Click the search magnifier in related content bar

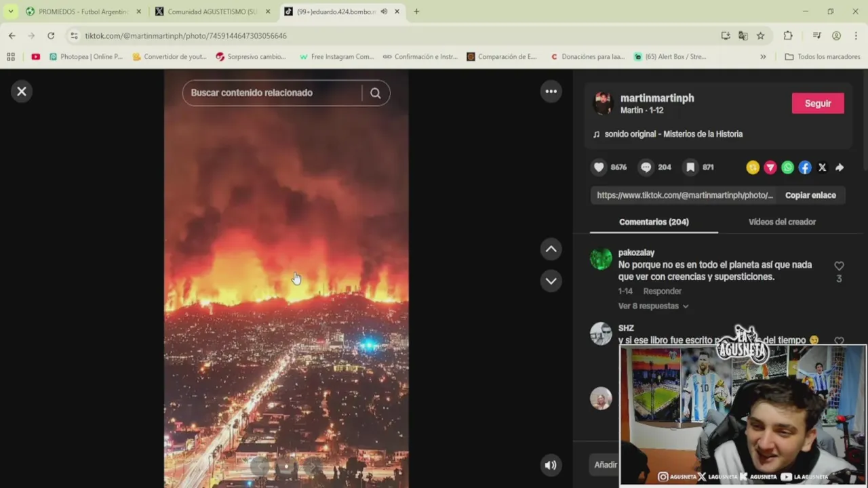[x=376, y=93]
